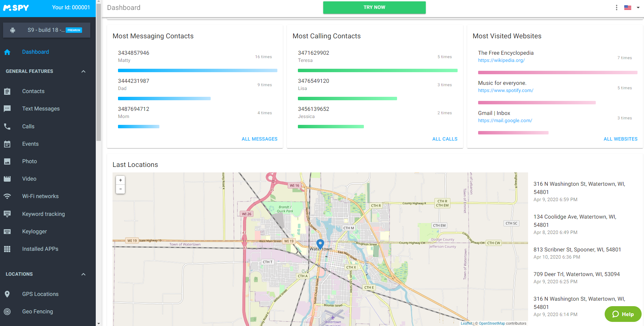The width and height of the screenshot is (644, 326).
Task: Click messaging contact 3487694712 Mom
Action: 134,113
